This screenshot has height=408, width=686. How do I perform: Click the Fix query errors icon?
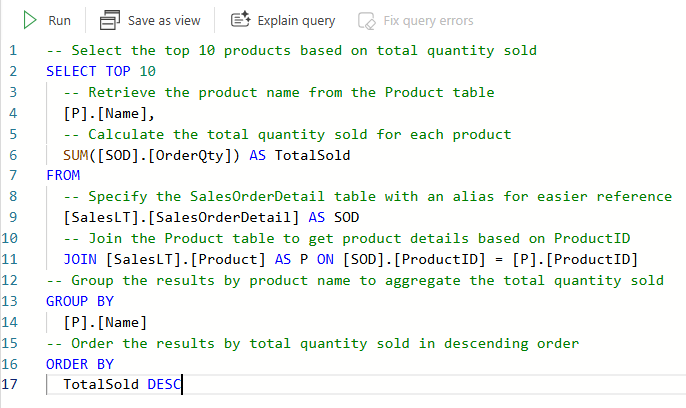click(367, 21)
